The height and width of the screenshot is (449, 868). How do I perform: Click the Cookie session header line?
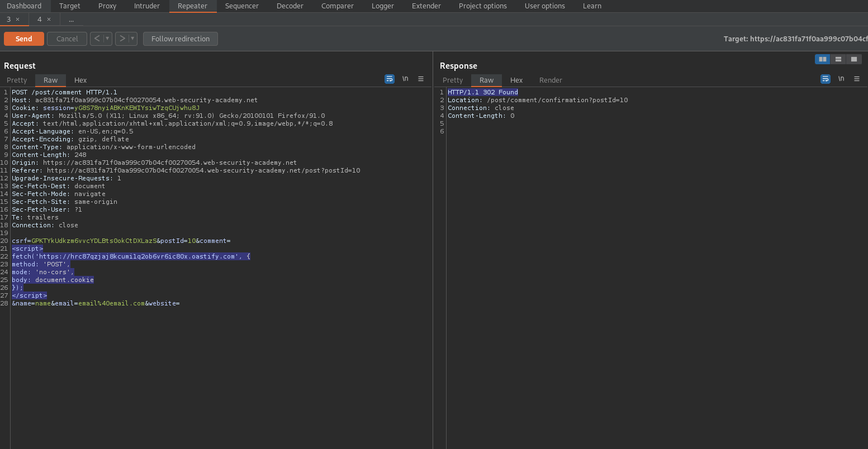pos(106,108)
